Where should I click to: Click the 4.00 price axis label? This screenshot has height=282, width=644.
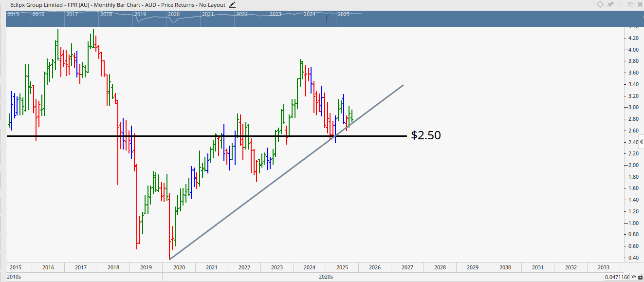633,50
